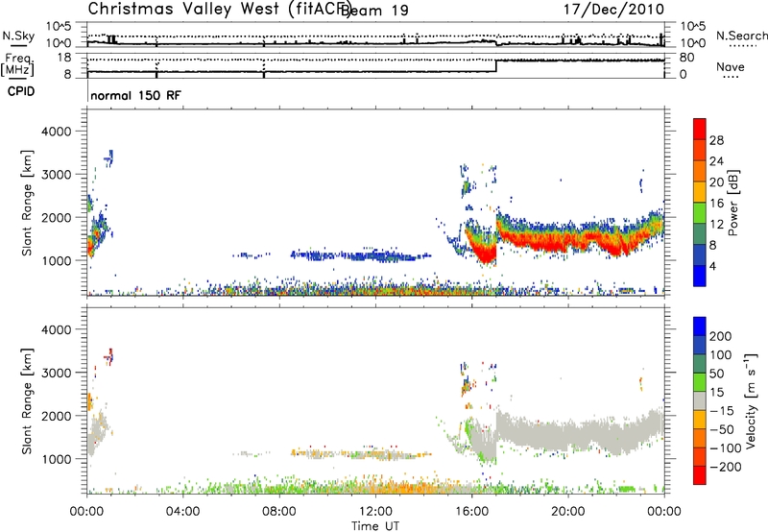
Task: Click the 'Beam 19' label
Action: click(x=374, y=11)
